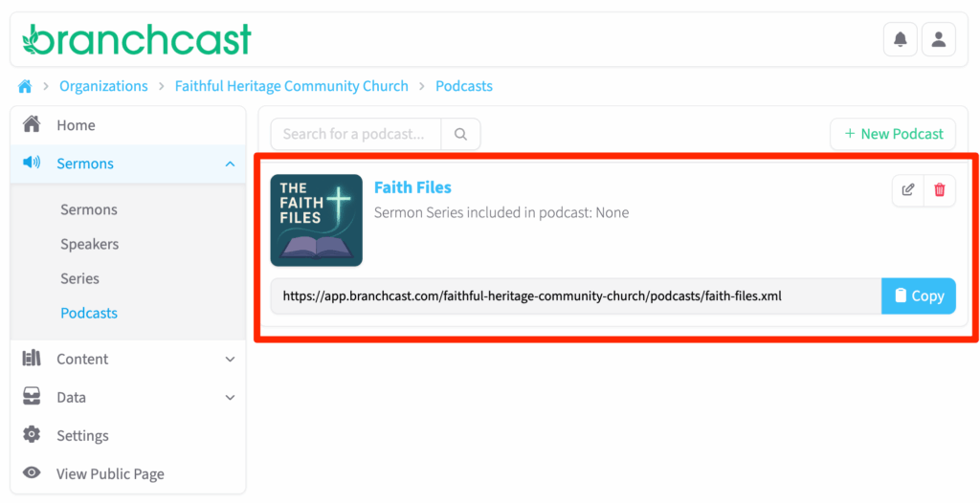The width and height of the screenshot is (980, 503).
Task: Click Organizations in the breadcrumb
Action: click(x=103, y=86)
